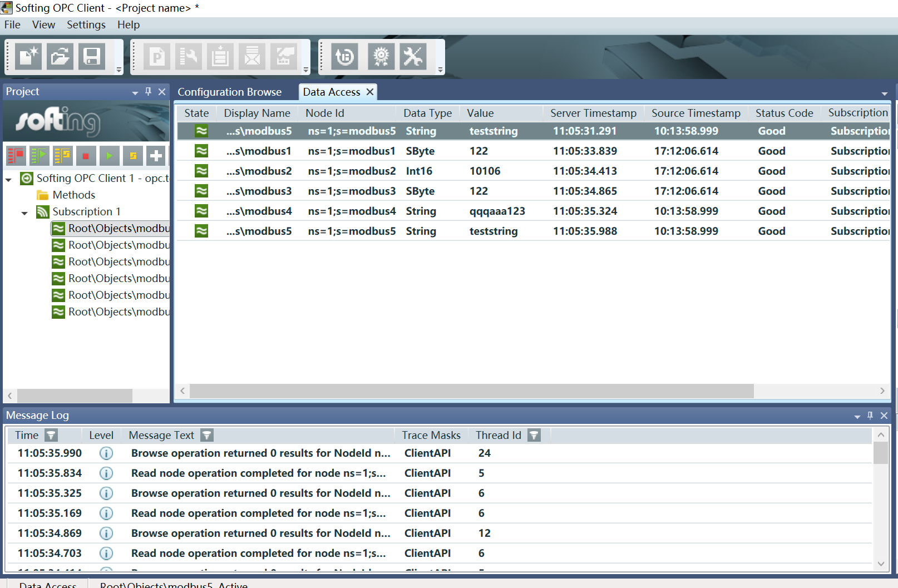This screenshot has width=898, height=588.
Task: Click the white plus add icon
Action: pyautogui.click(x=156, y=156)
